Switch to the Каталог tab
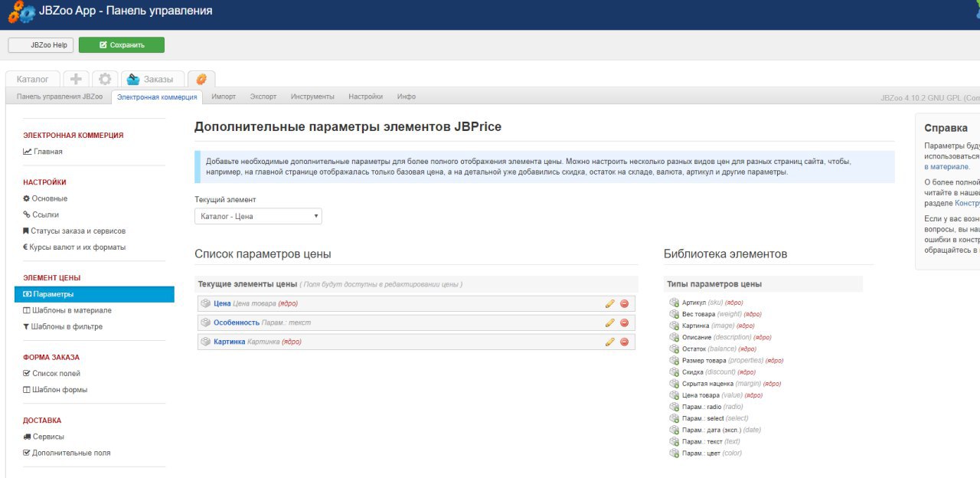Screen dimensions: 980x478 pyautogui.click(x=33, y=79)
